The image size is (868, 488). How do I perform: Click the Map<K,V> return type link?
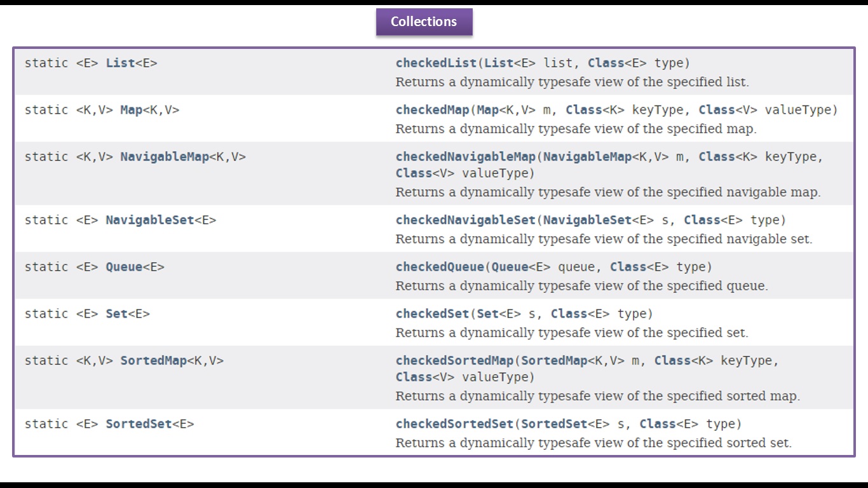coord(132,110)
